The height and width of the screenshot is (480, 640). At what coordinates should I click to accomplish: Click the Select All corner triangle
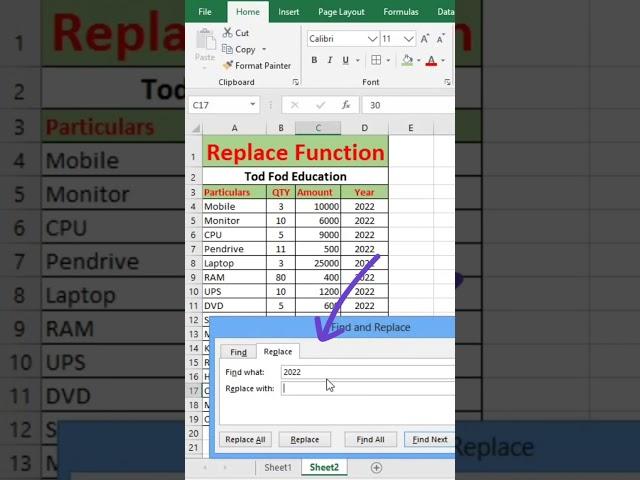pyautogui.click(x=196, y=129)
